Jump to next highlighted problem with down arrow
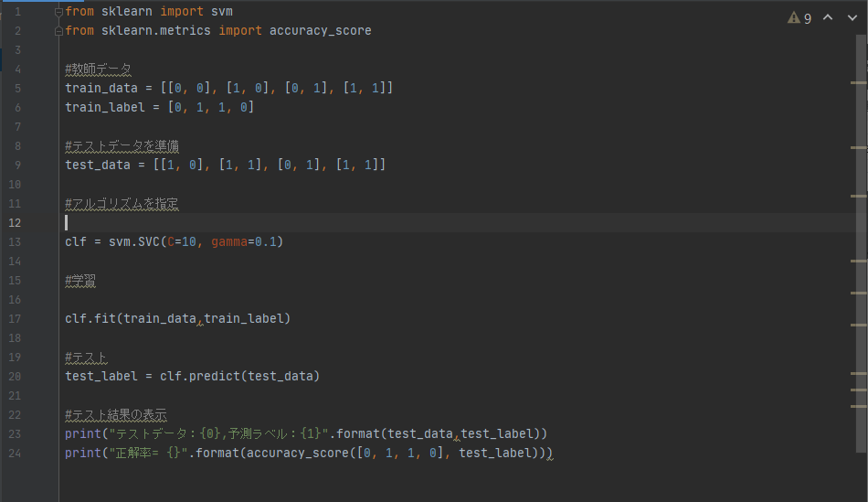Screen dimensions: 868x502 tap(852, 17)
